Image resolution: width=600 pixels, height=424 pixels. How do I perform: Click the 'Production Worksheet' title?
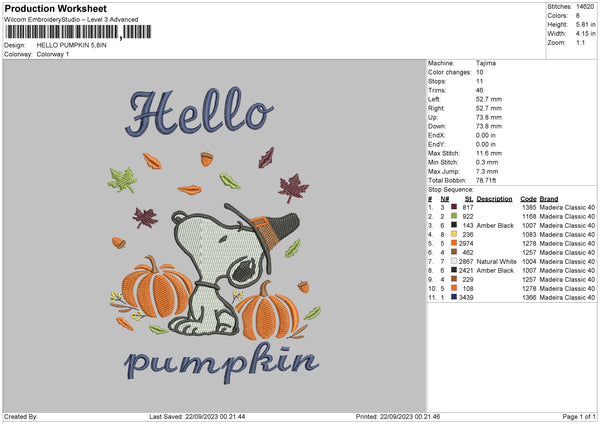[55, 8]
